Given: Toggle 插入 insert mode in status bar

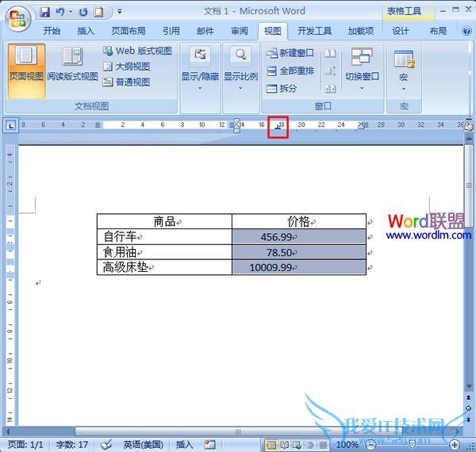Looking at the screenshot, I should [185, 445].
